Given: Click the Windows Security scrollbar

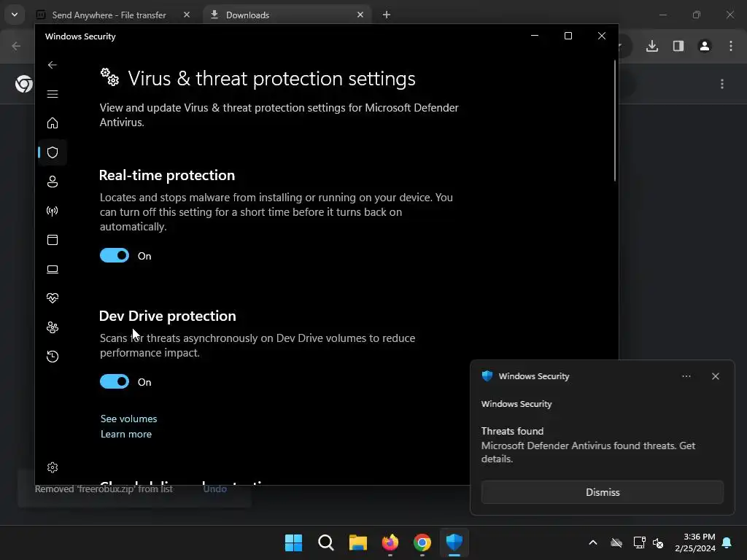Looking at the screenshot, I should click(614, 121).
